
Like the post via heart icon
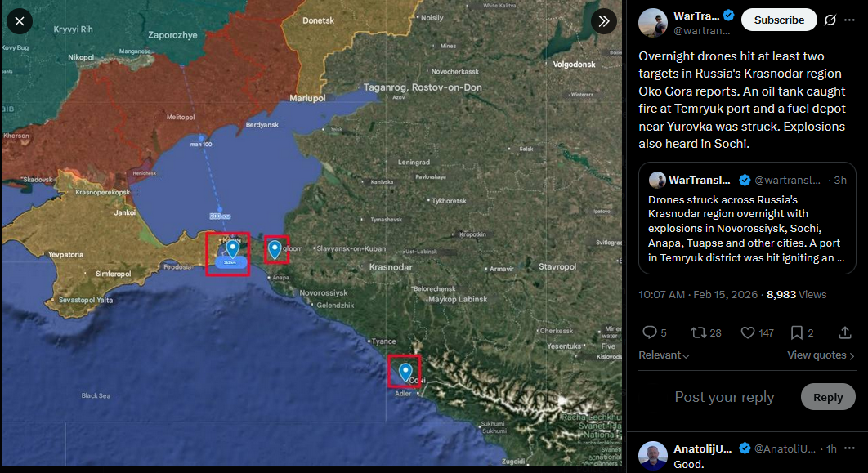click(x=747, y=332)
